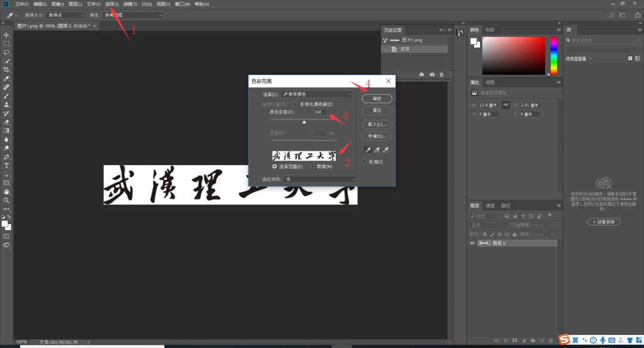
Task: Select the Pen tool
Action: pyautogui.click(x=6, y=157)
